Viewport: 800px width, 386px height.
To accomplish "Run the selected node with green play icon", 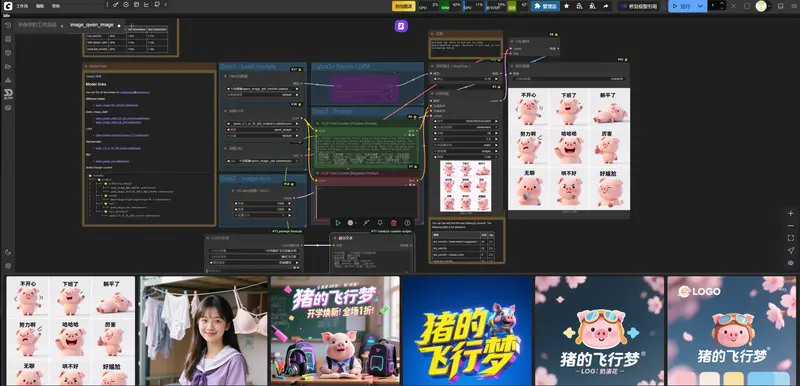I will 338,223.
